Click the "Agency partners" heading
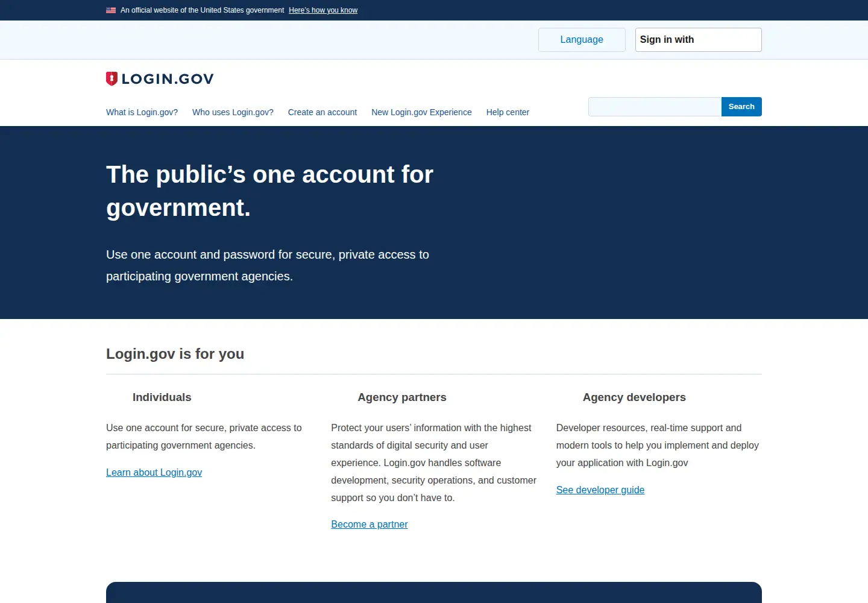Screen dimensions: 868x603 (402, 397)
